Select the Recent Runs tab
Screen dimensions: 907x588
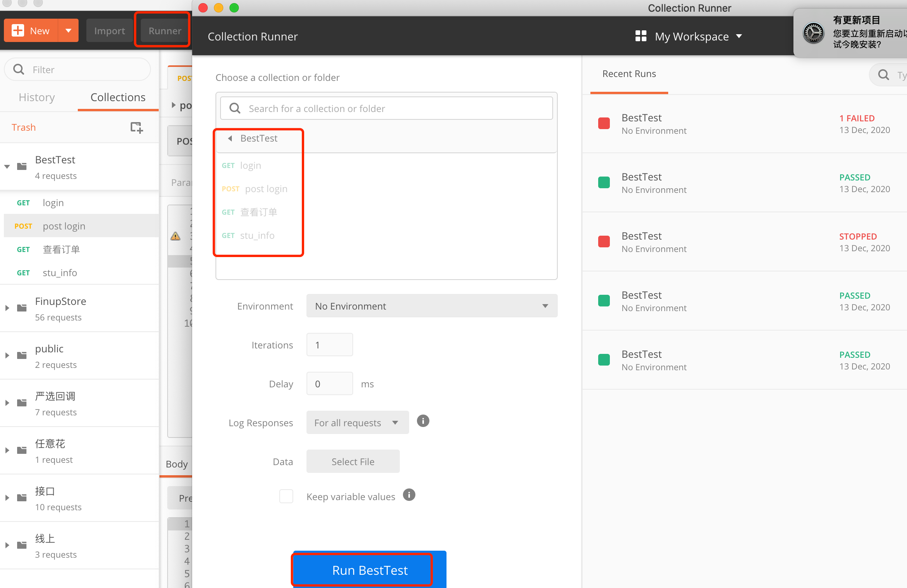pyautogui.click(x=629, y=74)
